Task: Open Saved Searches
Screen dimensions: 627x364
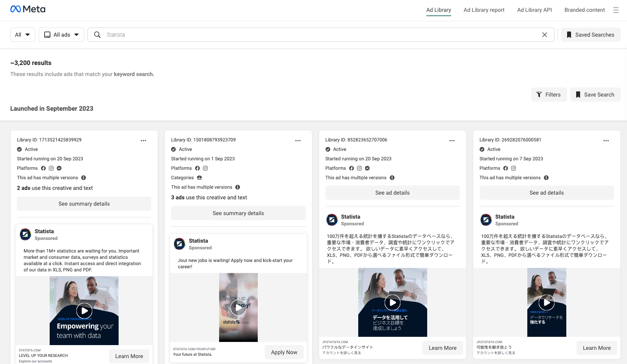Action: [x=590, y=35]
